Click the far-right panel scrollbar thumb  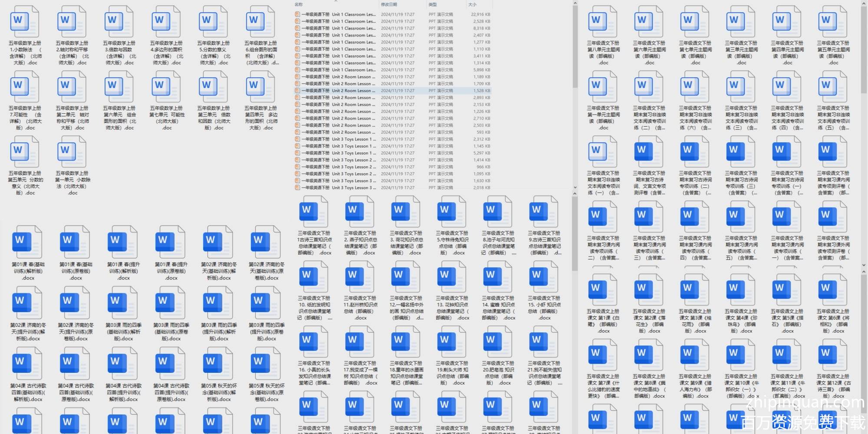tap(864, 48)
